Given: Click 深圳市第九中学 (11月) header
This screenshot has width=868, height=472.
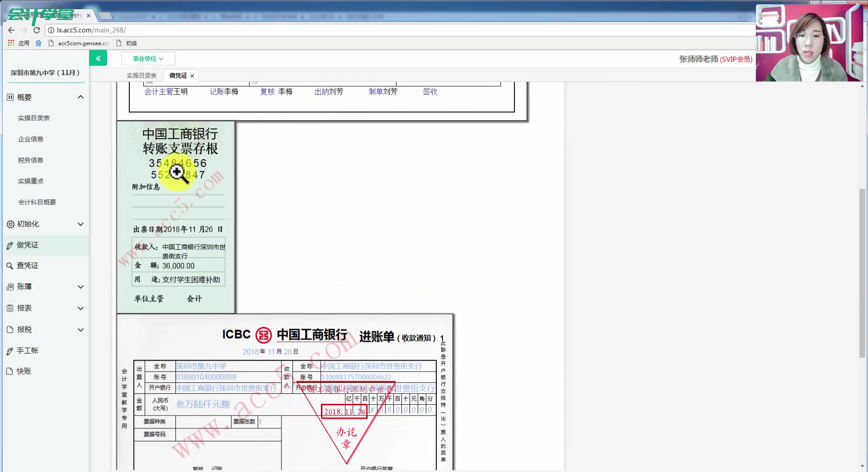Looking at the screenshot, I should coord(45,73).
